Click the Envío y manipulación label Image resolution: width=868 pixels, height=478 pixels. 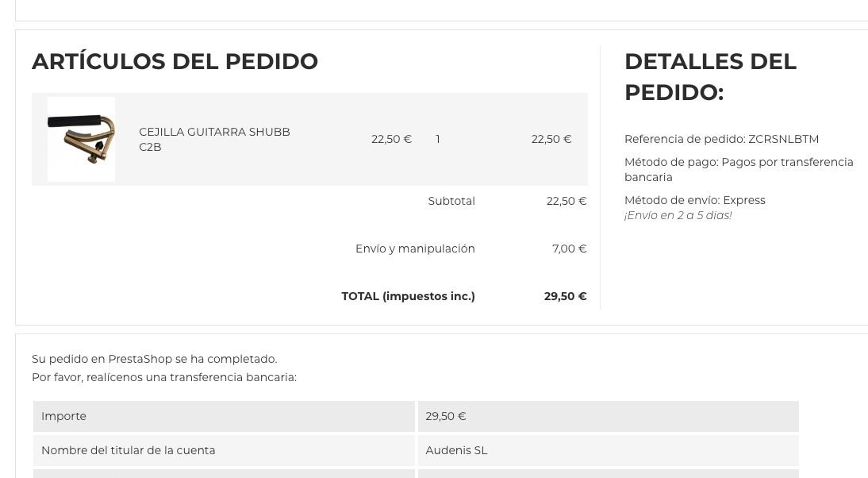pos(415,249)
